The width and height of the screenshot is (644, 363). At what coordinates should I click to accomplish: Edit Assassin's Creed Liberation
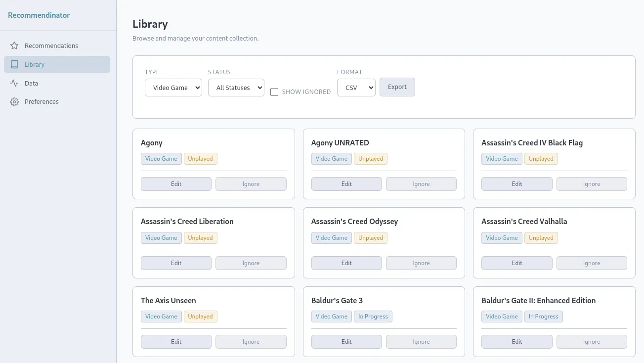pyautogui.click(x=176, y=263)
